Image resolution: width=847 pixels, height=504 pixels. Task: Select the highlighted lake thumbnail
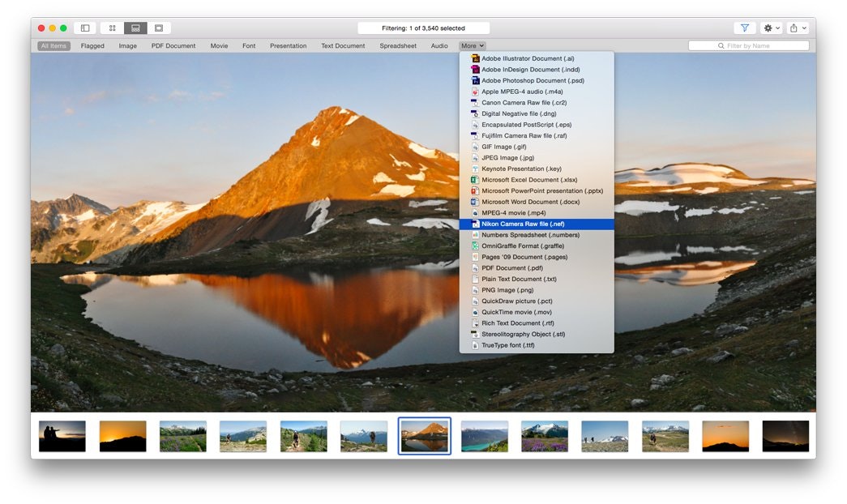click(424, 434)
